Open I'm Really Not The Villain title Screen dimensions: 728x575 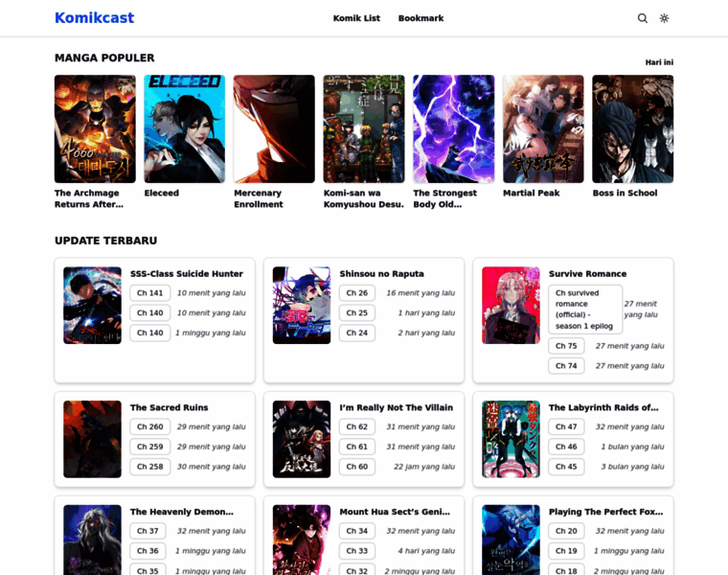(396, 407)
